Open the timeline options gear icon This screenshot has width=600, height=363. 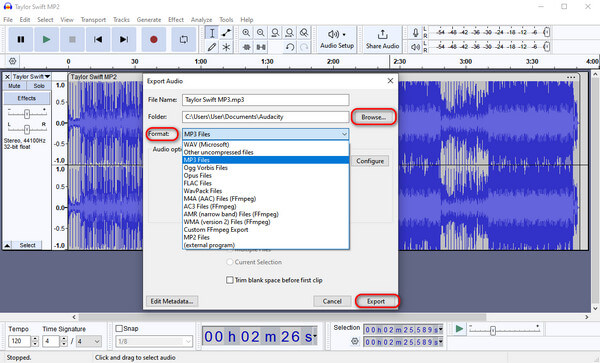[12, 61]
